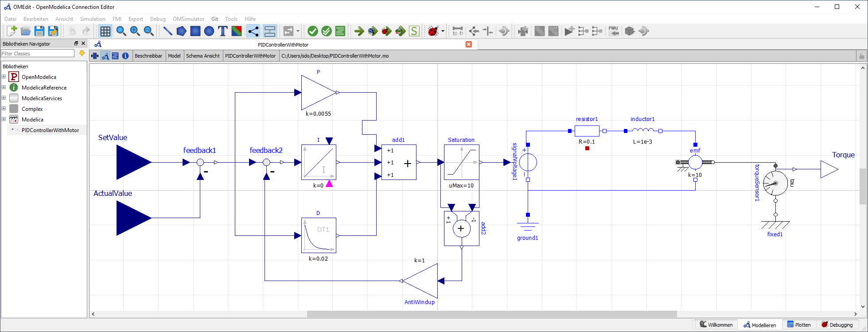This screenshot has height=332, width=868.
Task: Create a new Modelica class
Action: [12, 31]
